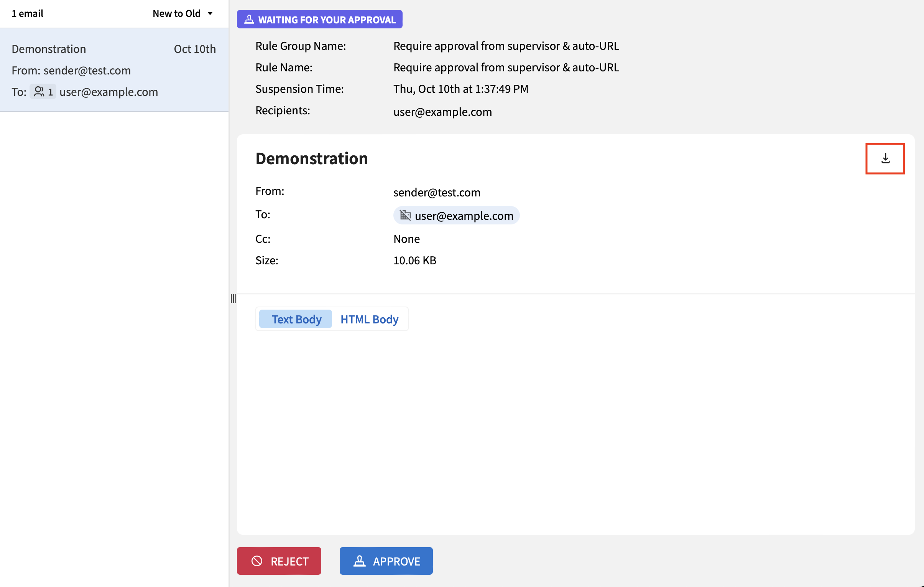Download the Demonstration email
The image size is (924, 587).
885,158
